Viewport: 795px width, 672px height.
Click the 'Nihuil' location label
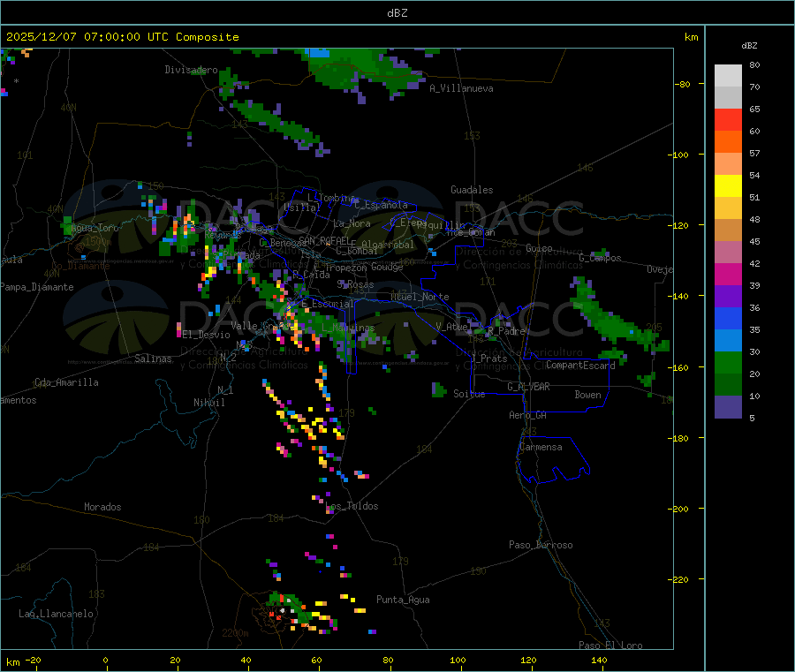pos(209,403)
